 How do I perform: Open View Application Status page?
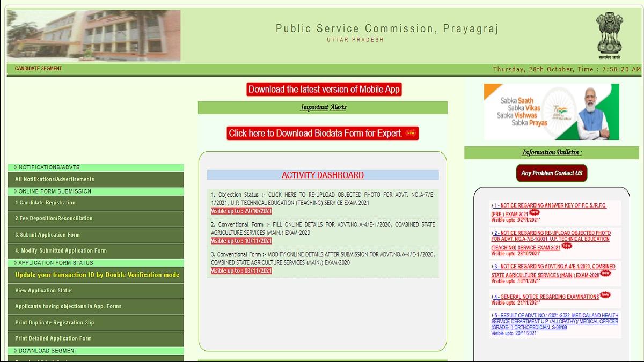coord(44,291)
